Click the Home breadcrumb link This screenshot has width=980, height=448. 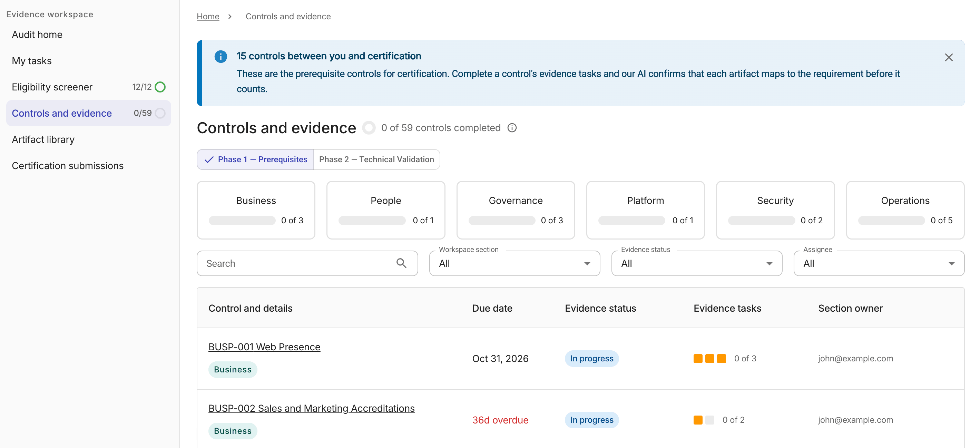[208, 16]
